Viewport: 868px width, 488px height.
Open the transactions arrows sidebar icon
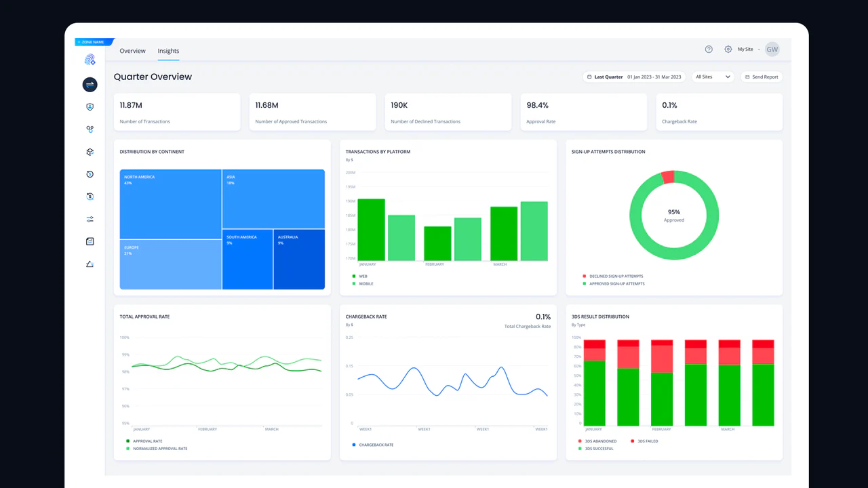coord(90,85)
